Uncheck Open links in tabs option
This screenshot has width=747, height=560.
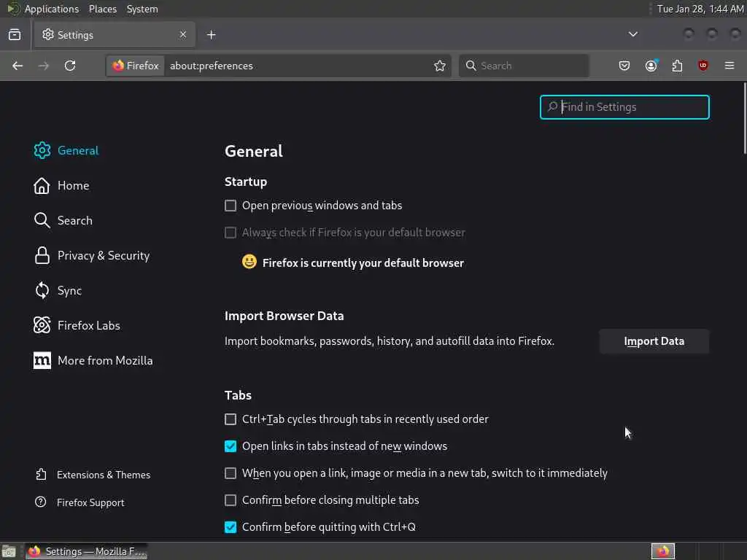click(231, 446)
